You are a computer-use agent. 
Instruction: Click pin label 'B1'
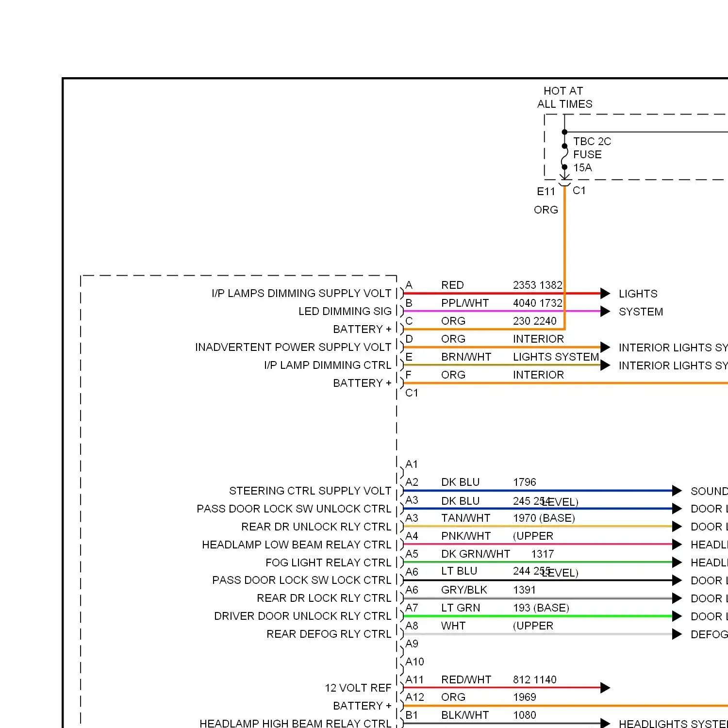click(412, 715)
